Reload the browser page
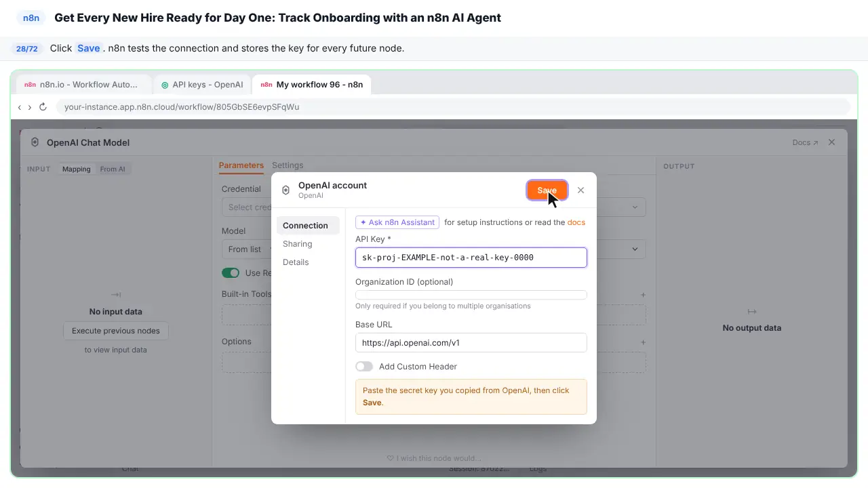 (x=43, y=107)
